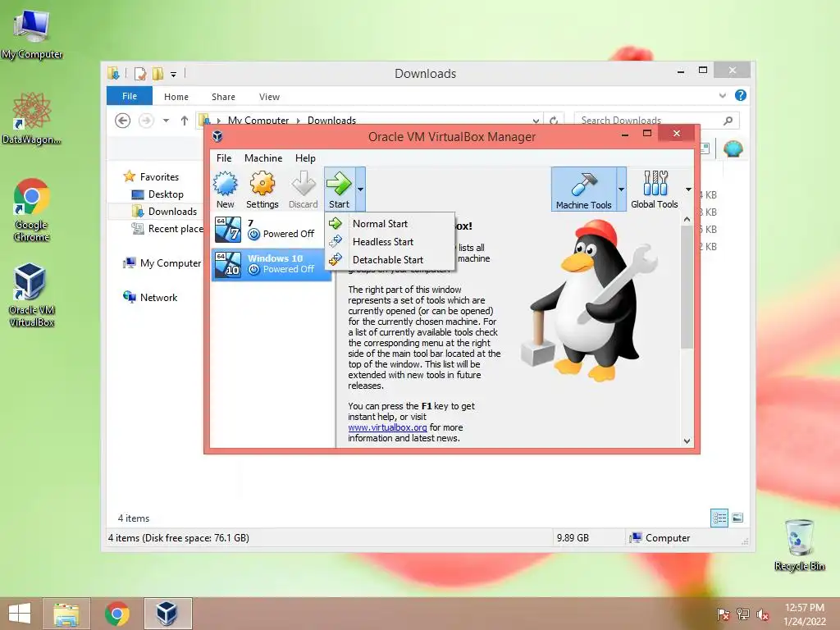Image resolution: width=840 pixels, height=630 pixels.
Task: Select the Windows 10 VM entry
Action: (x=272, y=264)
